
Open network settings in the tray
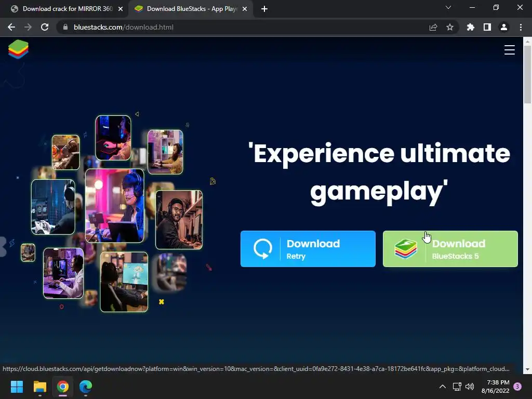tap(457, 387)
